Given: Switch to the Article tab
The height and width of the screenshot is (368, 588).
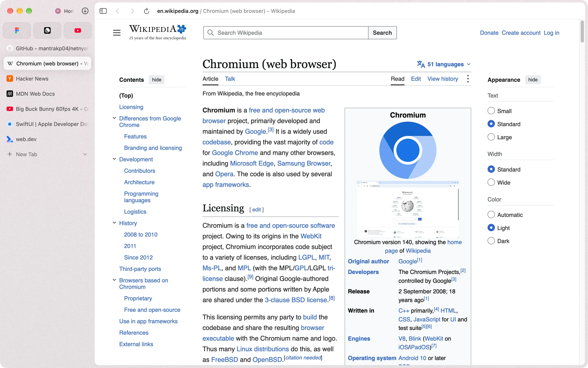Looking at the screenshot, I should click(x=210, y=79).
